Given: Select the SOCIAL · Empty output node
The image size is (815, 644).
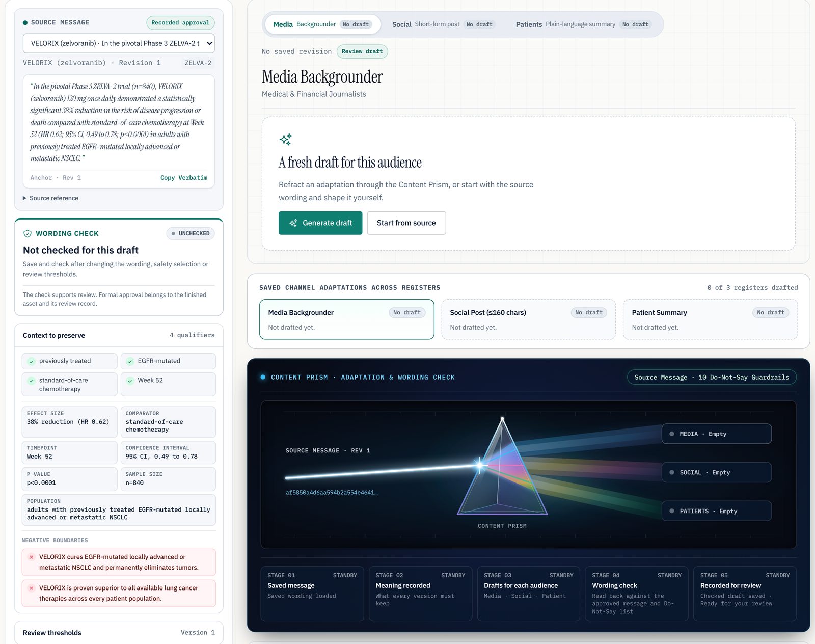Looking at the screenshot, I should (x=717, y=472).
